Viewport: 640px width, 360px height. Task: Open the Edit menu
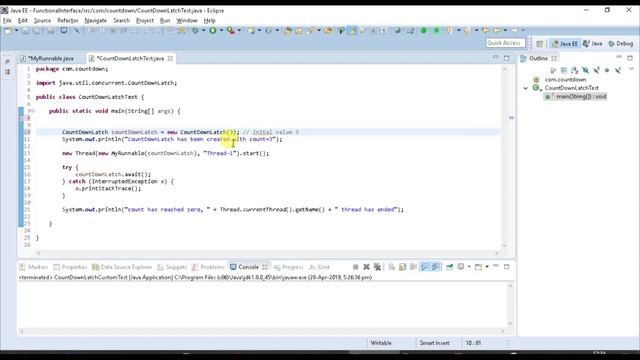22,20
